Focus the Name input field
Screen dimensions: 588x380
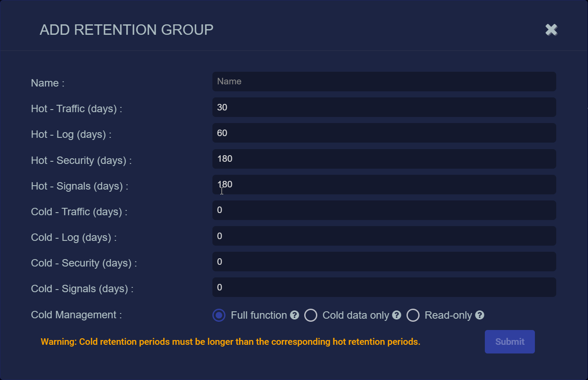tap(384, 81)
